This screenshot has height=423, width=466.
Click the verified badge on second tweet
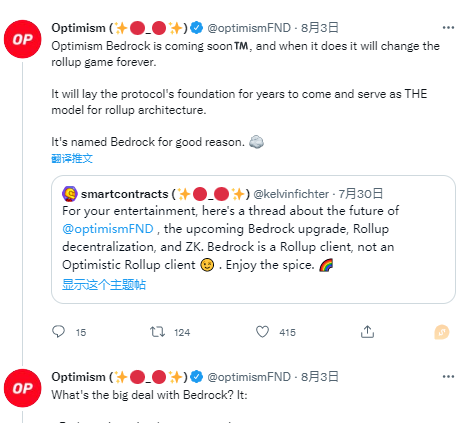[x=197, y=377]
